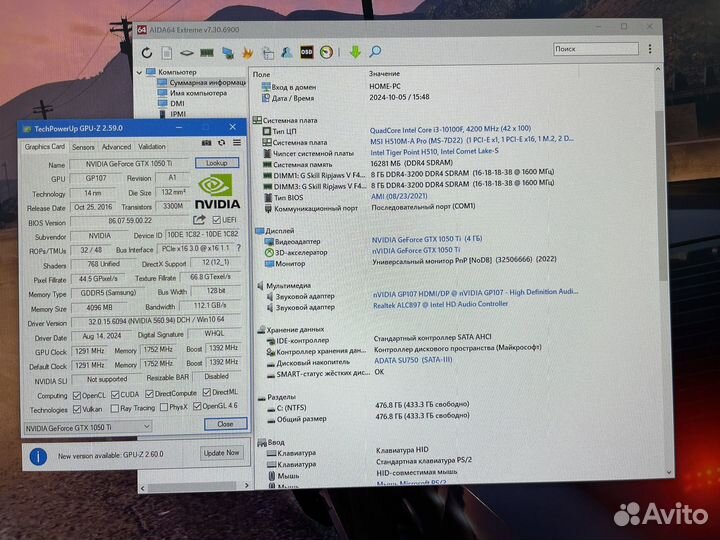Click the Системная плата section header icon

(x=257, y=120)
